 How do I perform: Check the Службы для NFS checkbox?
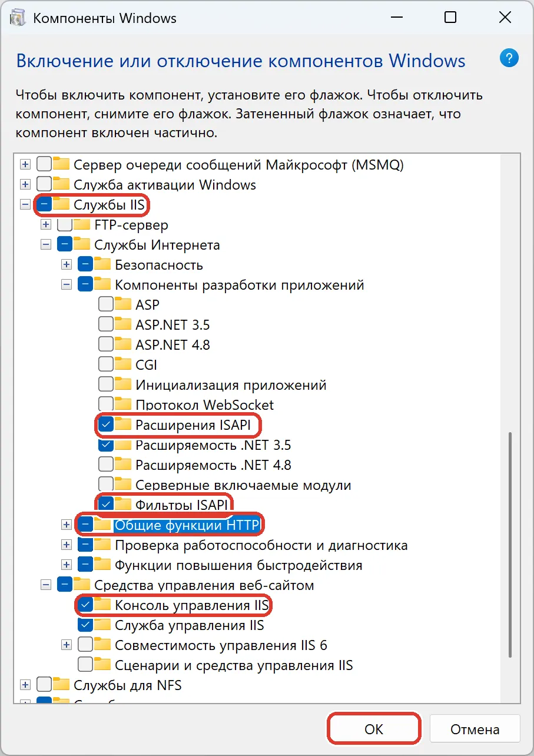tap(44, 685)
